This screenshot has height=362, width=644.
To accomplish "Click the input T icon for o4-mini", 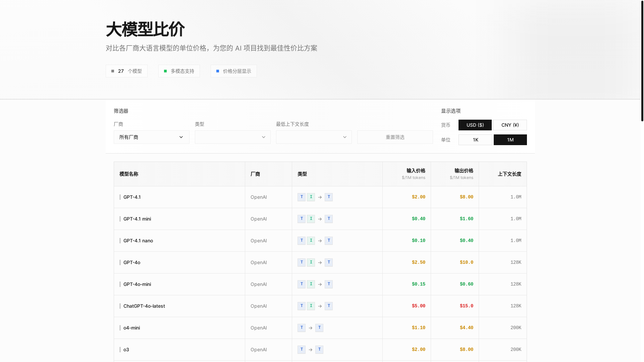I will pos(302,328).
